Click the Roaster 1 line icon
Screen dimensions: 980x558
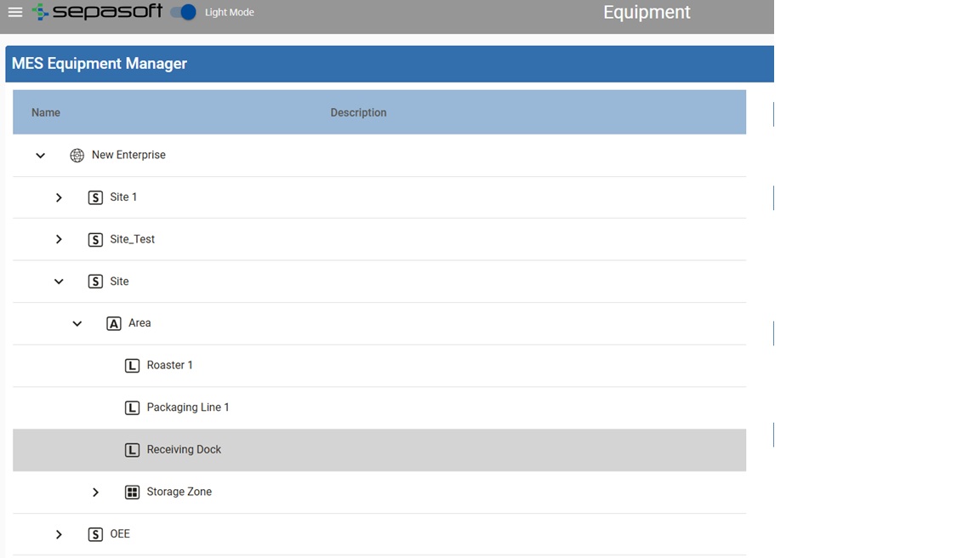(132, 366)
